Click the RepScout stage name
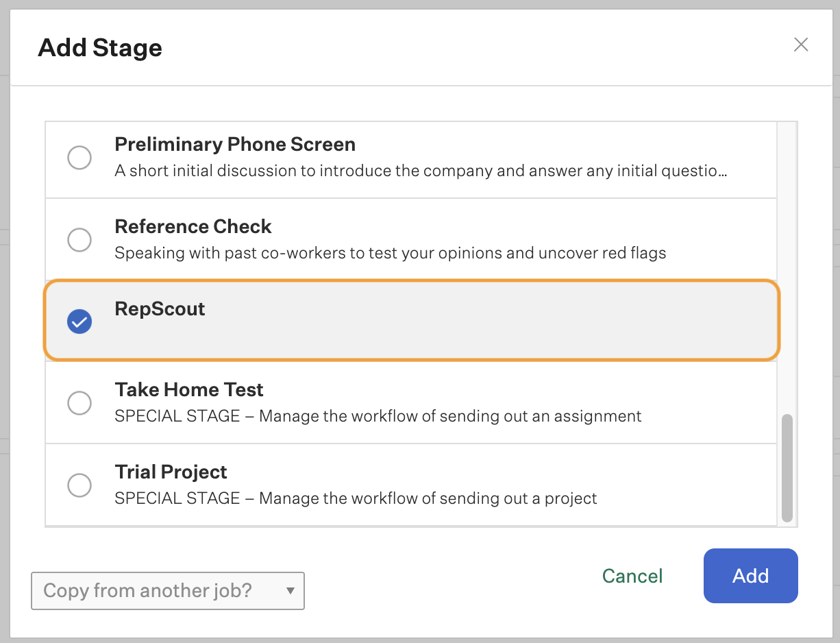This screenshot has width=840, height=643. click(x=160, y=309)
